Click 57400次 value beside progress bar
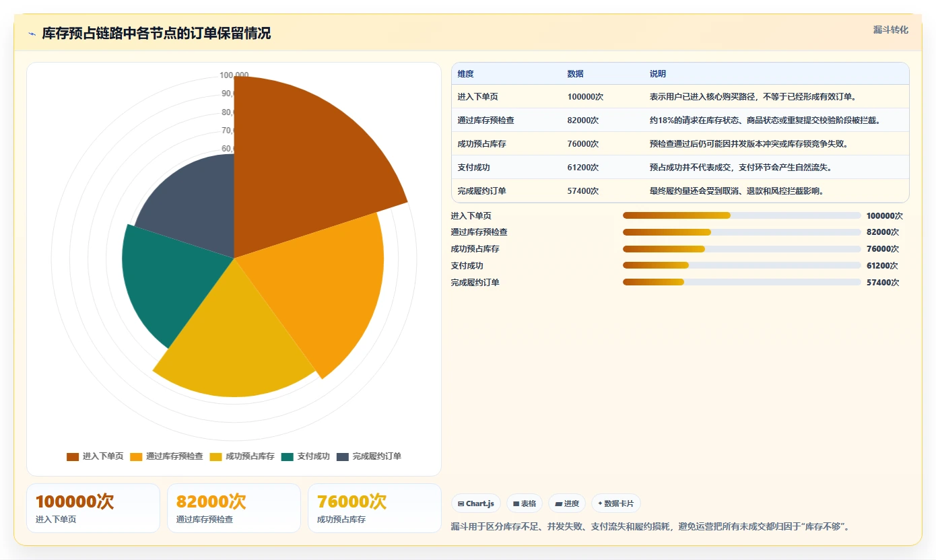 (x=882, y=283)
